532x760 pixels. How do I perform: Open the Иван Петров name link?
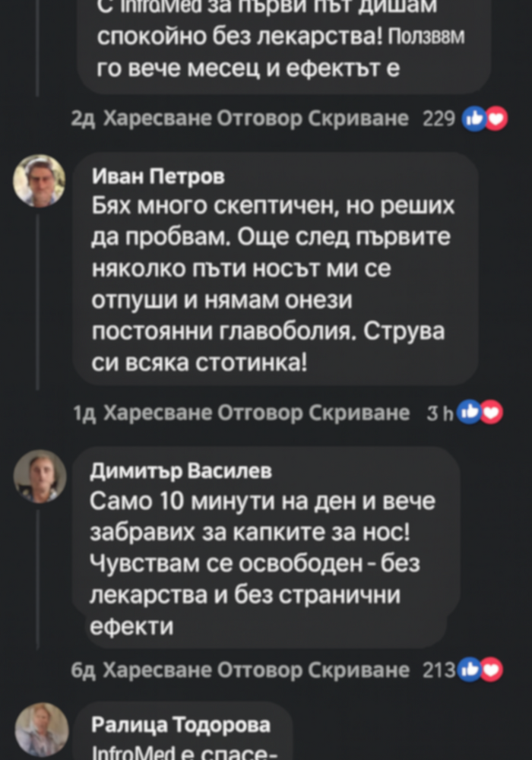point(158,177)
